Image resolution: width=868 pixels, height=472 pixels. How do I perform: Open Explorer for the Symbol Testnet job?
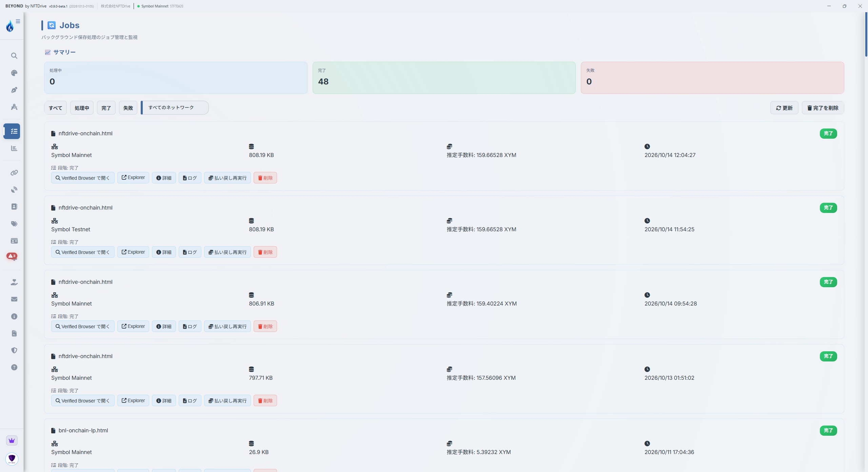point(133,252)
